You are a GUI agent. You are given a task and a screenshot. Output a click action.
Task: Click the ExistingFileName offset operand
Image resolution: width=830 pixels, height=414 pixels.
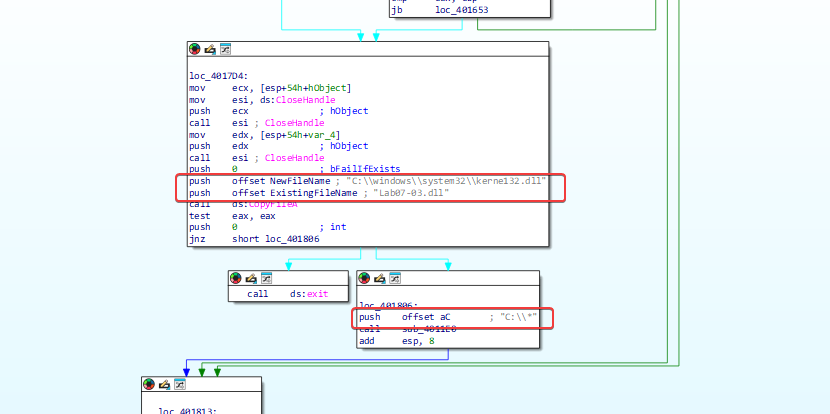click(313, 193)
